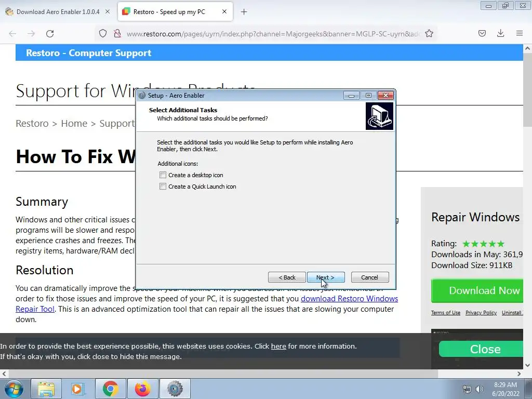Click the Download Size: 911KB text

(x=472, y=265)
